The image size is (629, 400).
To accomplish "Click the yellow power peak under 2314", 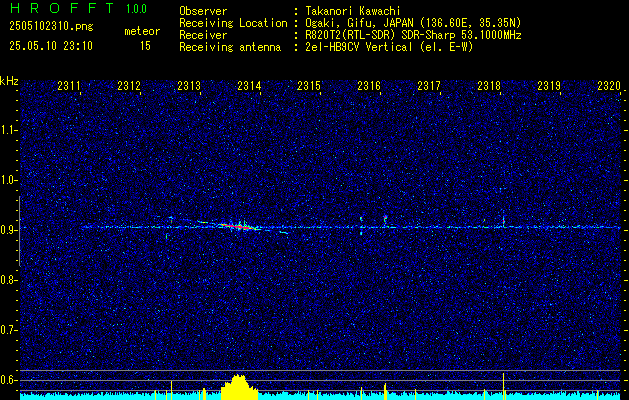I will pos(239,387).
